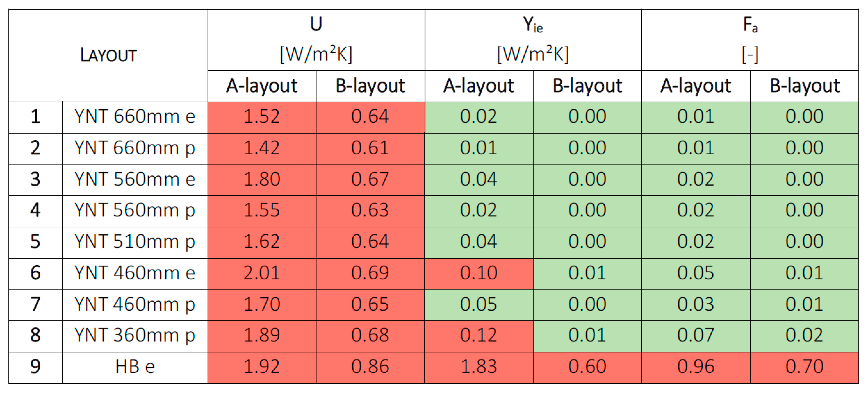Click the U [W/m²K] column header
Viewport: 868px width, 396px height.
(x=316, y=40)
